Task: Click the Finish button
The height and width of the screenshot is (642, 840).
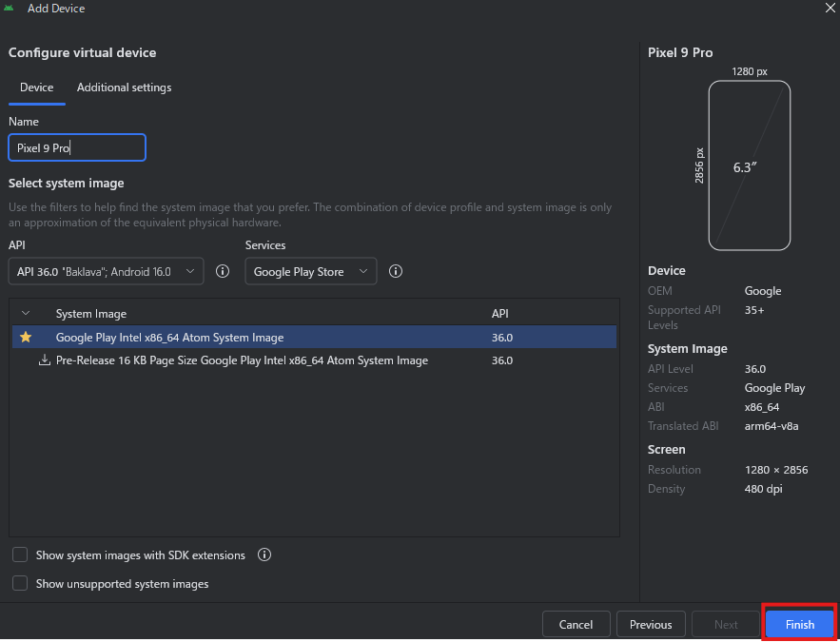Action: coord(800,624)
